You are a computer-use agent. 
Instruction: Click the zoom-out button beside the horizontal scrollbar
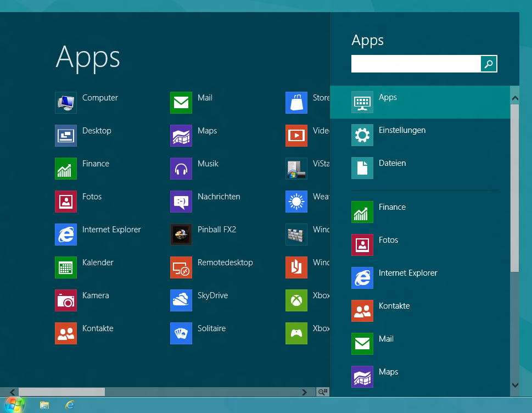click(x=323, y=392)
